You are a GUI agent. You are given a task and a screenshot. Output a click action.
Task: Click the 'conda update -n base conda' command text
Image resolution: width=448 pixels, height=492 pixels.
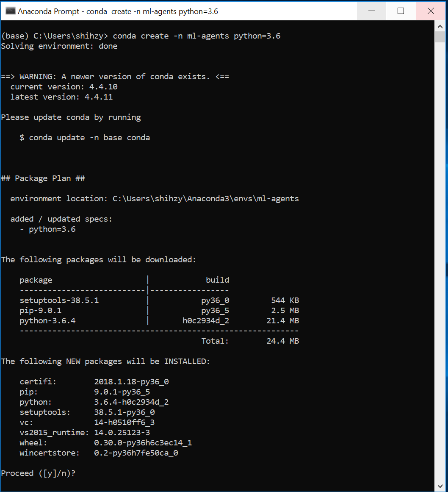click(x=89, y=138)
